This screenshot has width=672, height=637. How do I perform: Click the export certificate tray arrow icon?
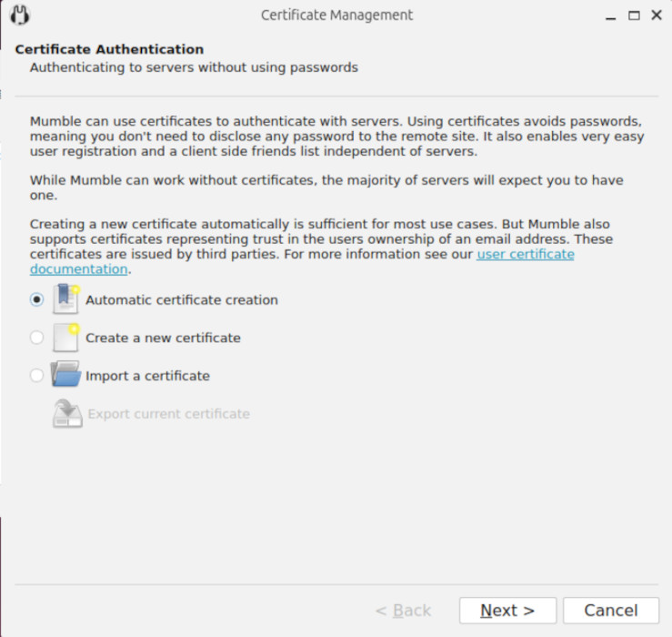(67, 413)
